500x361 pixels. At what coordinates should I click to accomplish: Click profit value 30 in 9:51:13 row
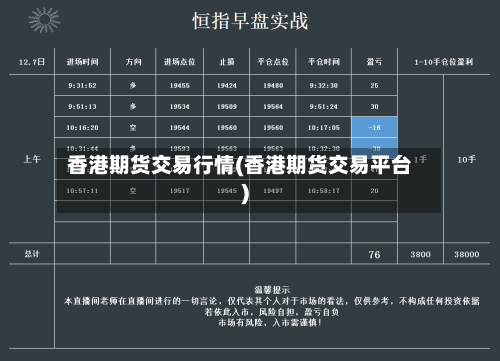pos(374,107)
